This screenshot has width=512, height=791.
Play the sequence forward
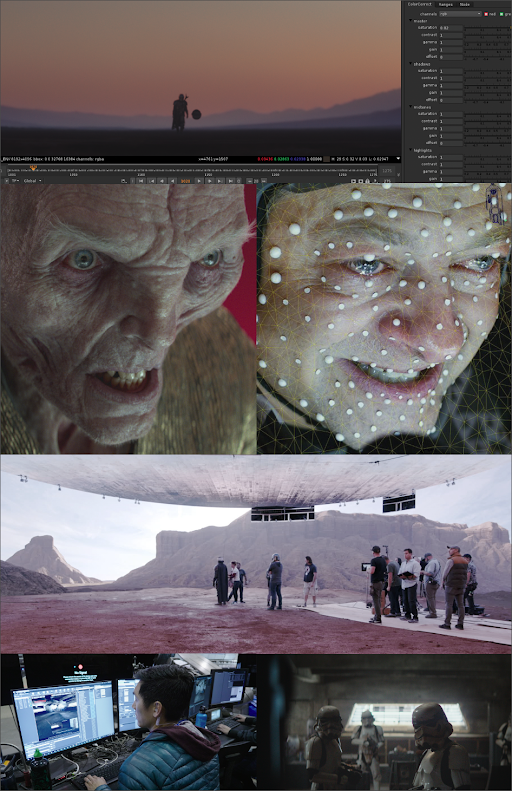pyautogui.click(x=199, y=181)
